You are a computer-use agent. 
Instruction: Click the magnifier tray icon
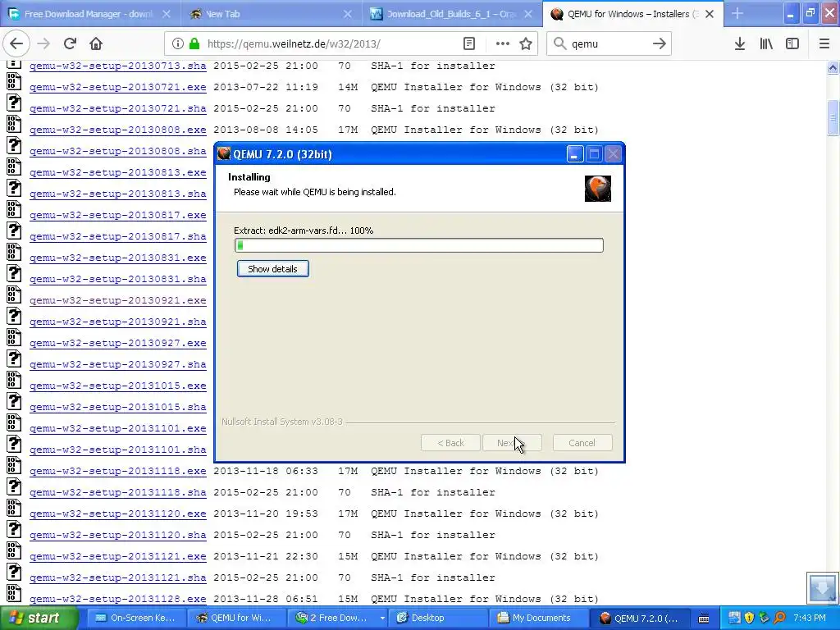(779, 619)
